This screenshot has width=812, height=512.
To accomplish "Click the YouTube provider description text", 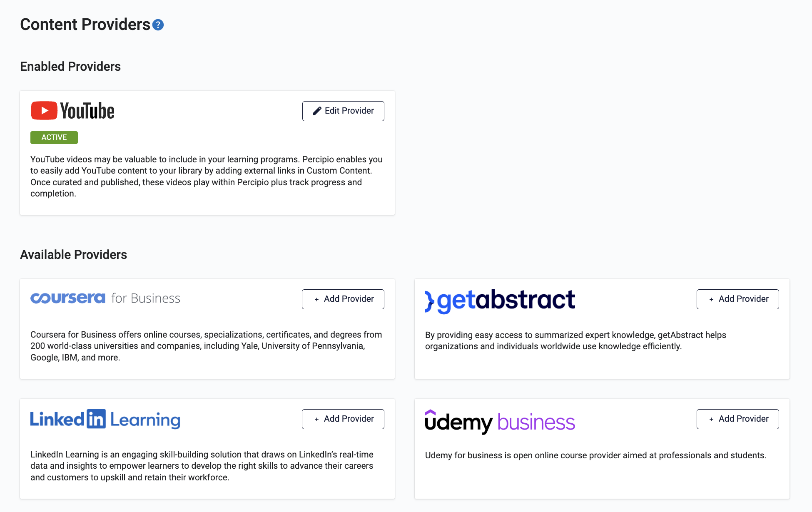I will pos(207,176).
